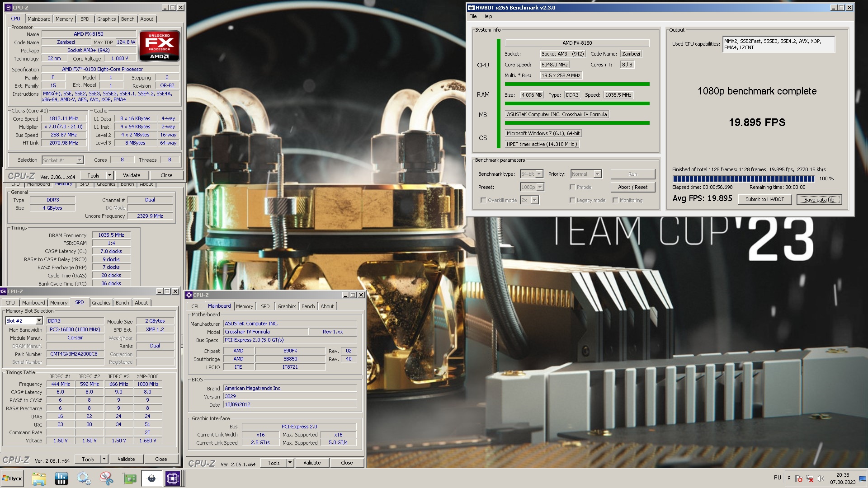Click the system clock showing 20:38
868x488 pixels.
click(x=842, y=475)
